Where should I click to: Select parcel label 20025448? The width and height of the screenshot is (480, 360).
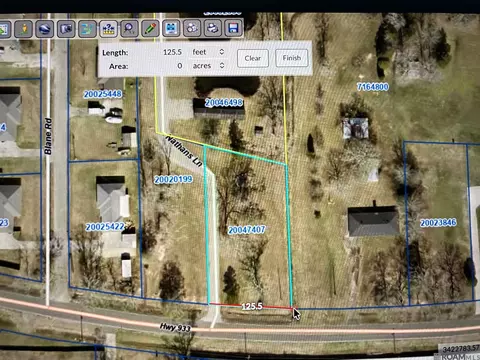point(103,94)
